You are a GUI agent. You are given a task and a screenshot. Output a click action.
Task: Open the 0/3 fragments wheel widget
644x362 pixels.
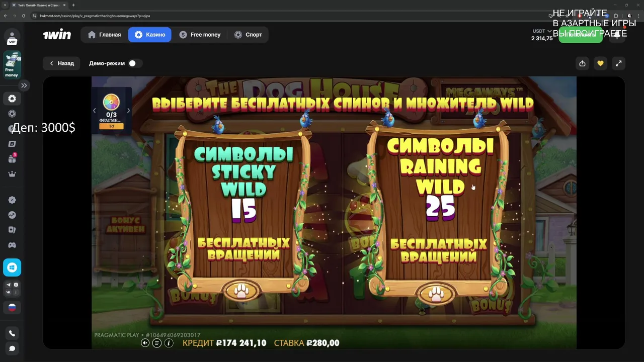coord(111,111)
